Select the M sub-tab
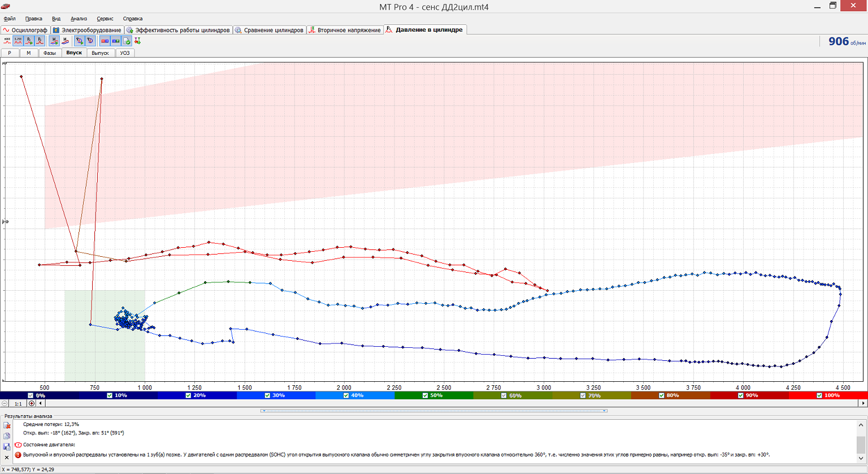Screen dimensions: 868x474 tap(29, 53)
